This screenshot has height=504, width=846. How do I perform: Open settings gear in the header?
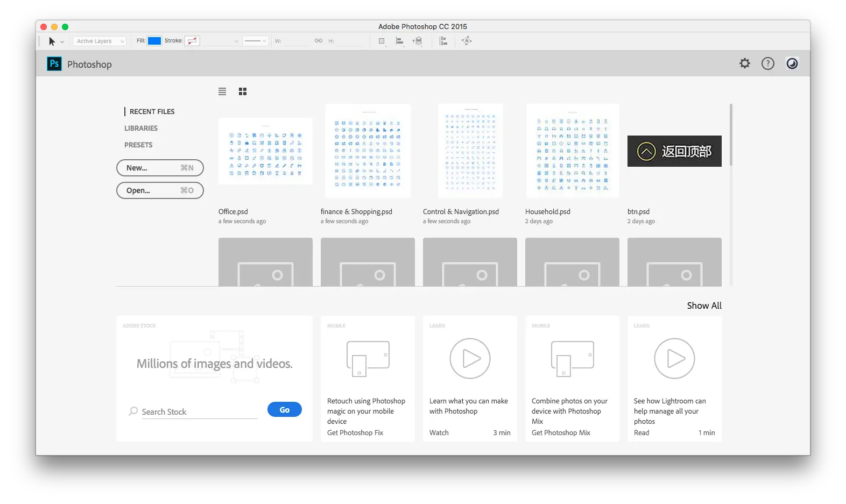pos(745,63)
